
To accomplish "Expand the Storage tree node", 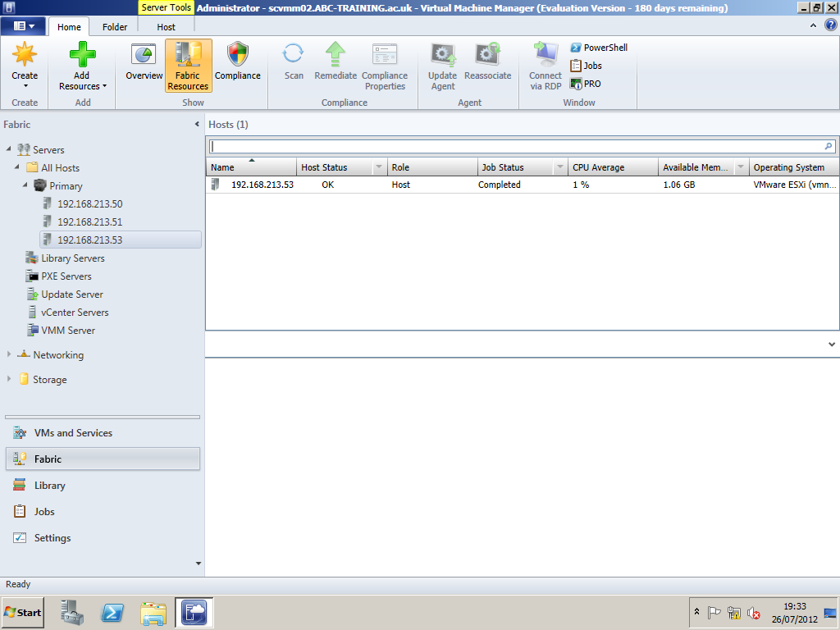I will [8, 379].
